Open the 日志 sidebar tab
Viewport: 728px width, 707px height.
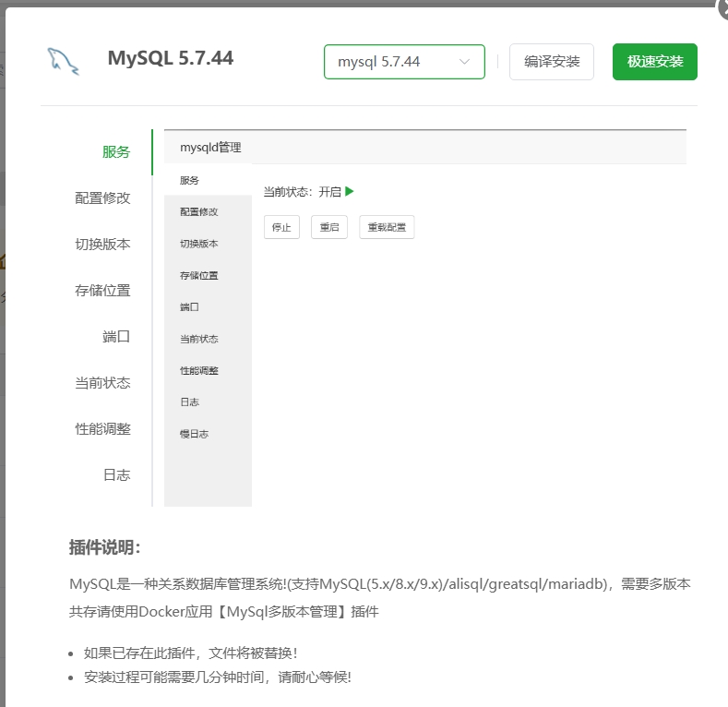tap(116, 475)
